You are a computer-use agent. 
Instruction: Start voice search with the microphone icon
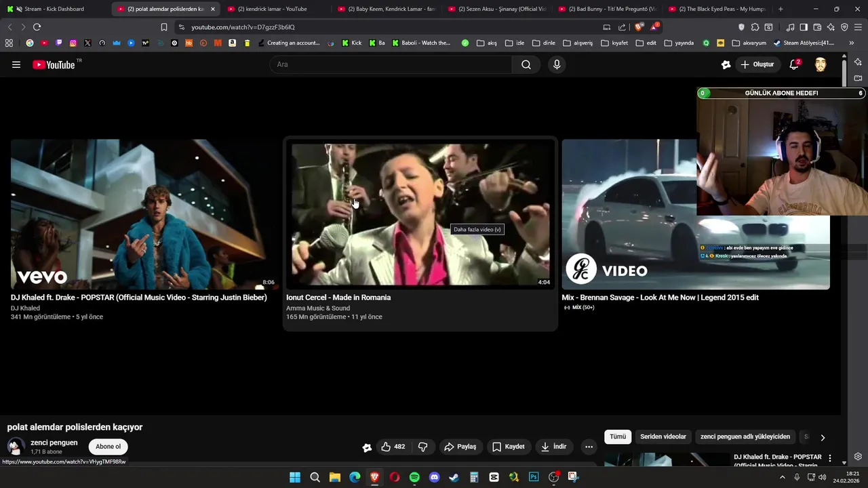click(x=557, y=64)
